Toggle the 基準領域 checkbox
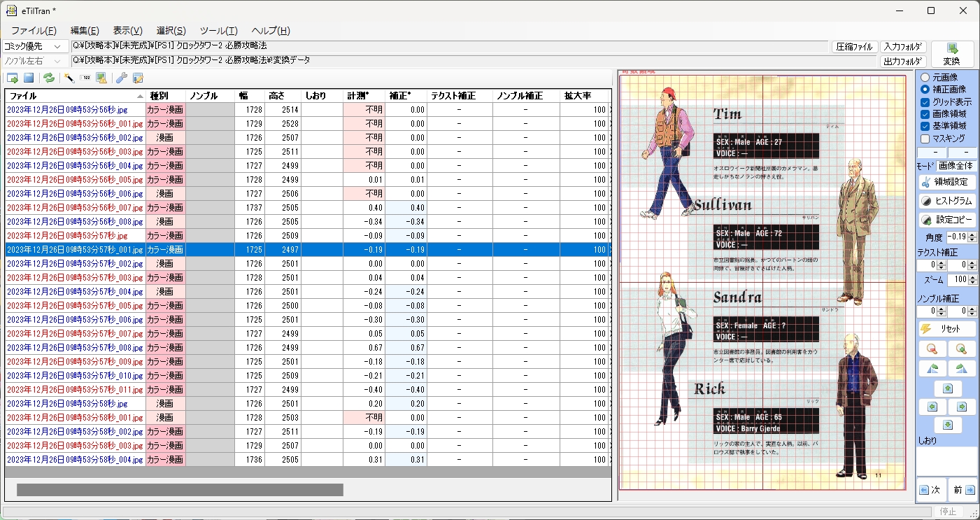 (x=925, y=125)
